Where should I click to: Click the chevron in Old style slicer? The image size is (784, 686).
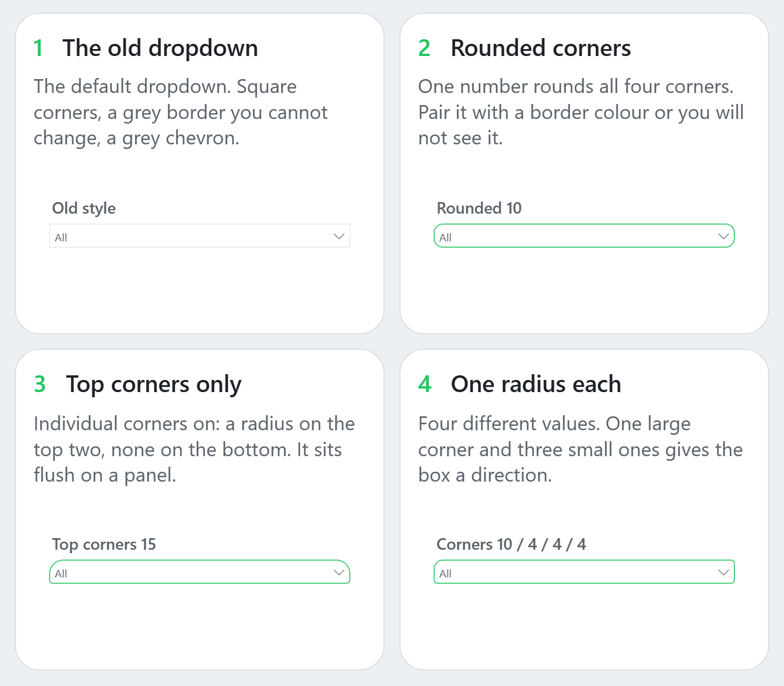(339, 236)
